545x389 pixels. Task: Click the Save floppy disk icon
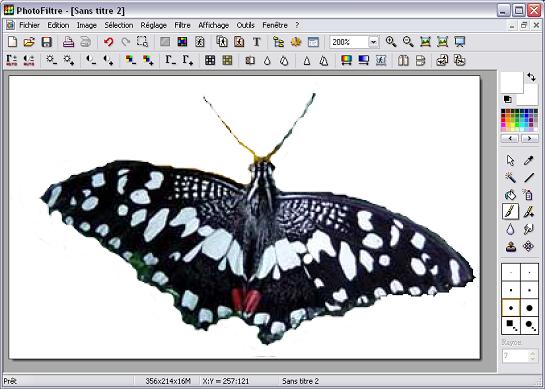(47, 42)
